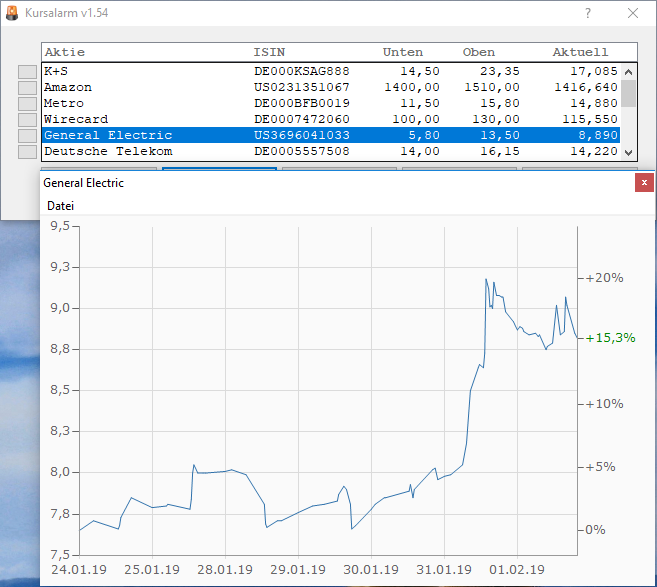This screenshot has width=657, height=587.
Task: Click the gray button beside General Electric row
Action: click(x=27, y=136)
